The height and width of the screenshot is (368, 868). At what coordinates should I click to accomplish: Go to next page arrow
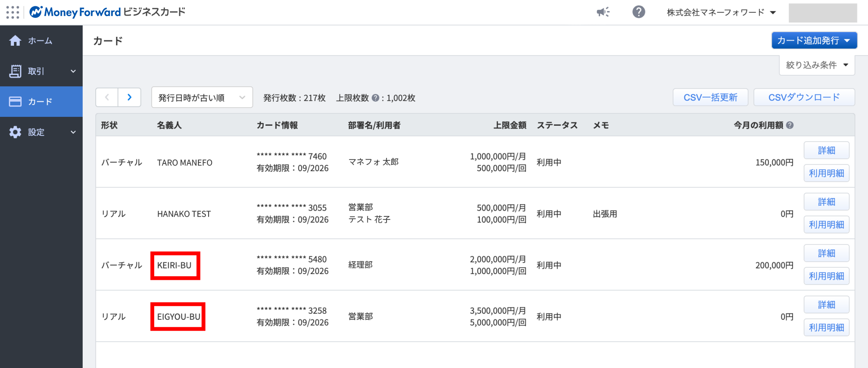[129, 97]
